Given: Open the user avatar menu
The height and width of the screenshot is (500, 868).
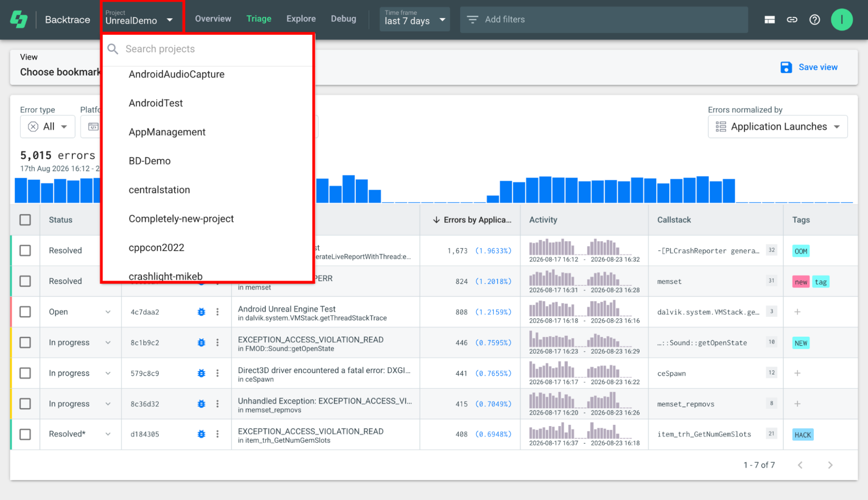Looking at the screenshot, I should pos(842,20).
